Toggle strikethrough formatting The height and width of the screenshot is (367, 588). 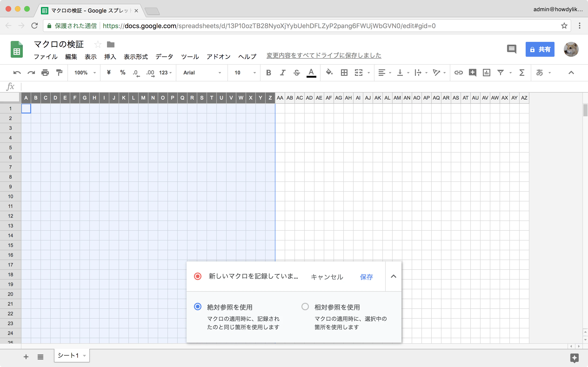click(x=297, y=73)
